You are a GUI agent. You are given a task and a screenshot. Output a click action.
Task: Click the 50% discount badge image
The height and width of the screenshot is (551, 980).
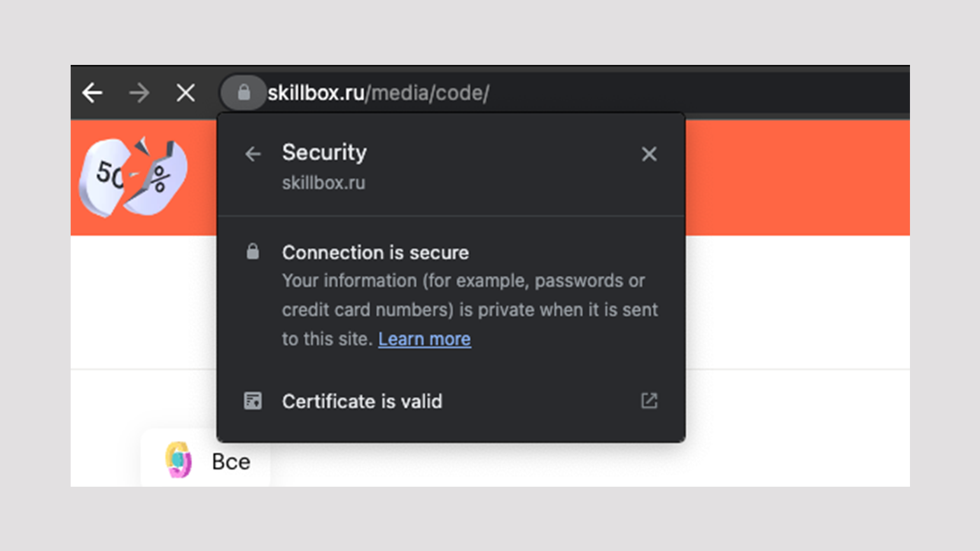132,177
